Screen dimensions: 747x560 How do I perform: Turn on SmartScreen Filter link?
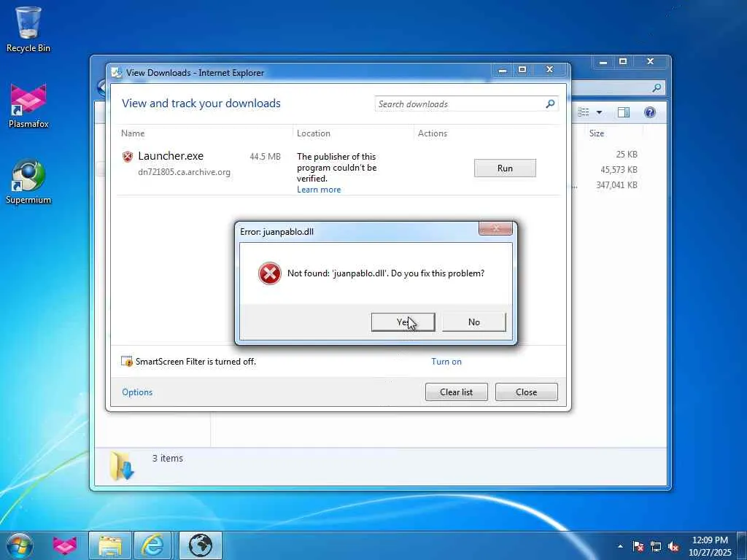446,362
